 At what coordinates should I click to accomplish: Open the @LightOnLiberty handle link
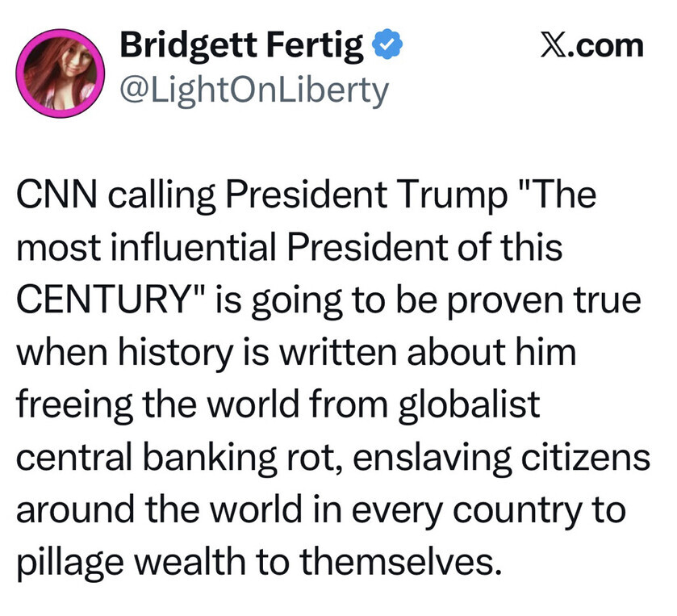tap(253, 90)
